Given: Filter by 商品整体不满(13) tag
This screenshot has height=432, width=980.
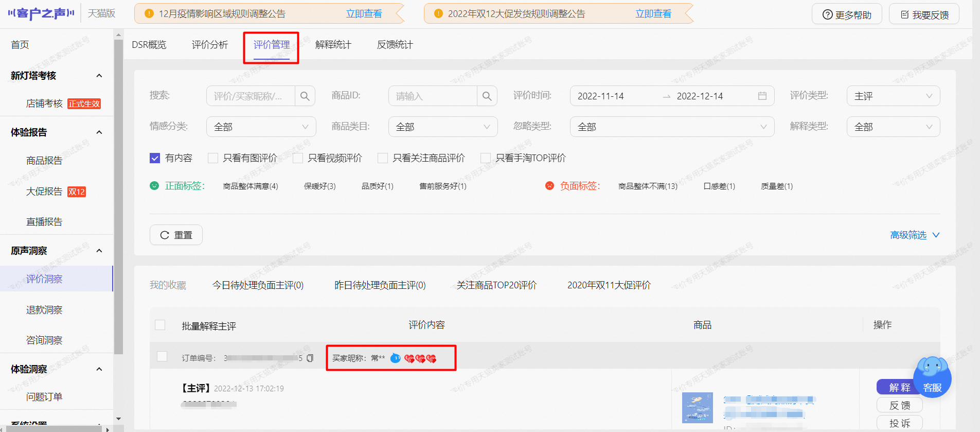Looking at the screenshot, I should (648, 186).
